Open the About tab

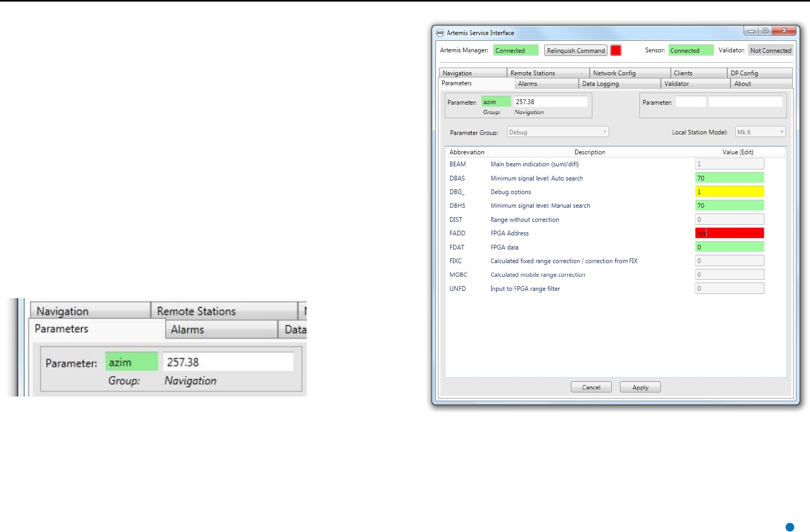(761, 84)
